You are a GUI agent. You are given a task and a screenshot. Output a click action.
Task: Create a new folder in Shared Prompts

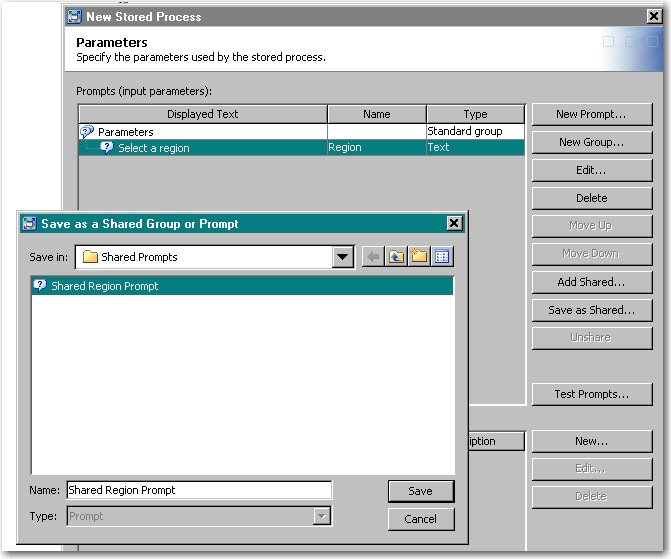419,257
